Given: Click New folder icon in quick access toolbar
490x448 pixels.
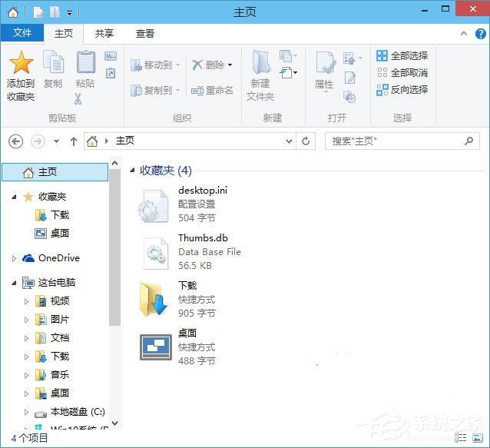Looking at the screenshot, I should 55,12.
